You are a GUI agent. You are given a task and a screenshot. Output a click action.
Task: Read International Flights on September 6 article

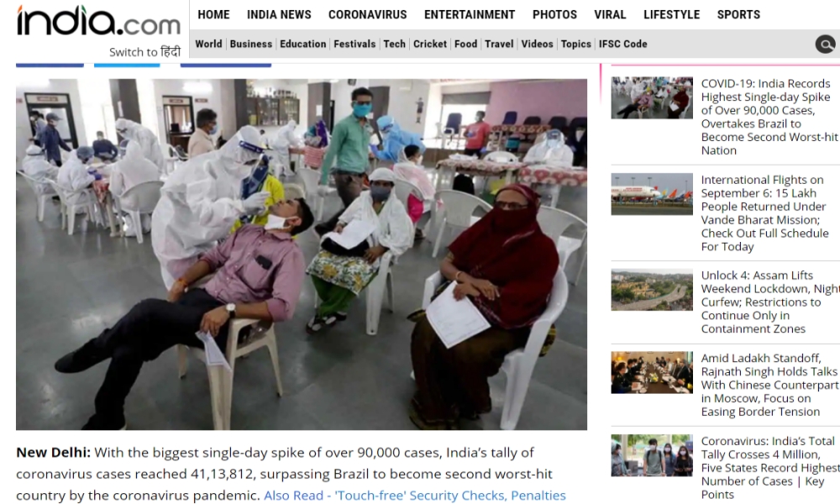point(764,213)
